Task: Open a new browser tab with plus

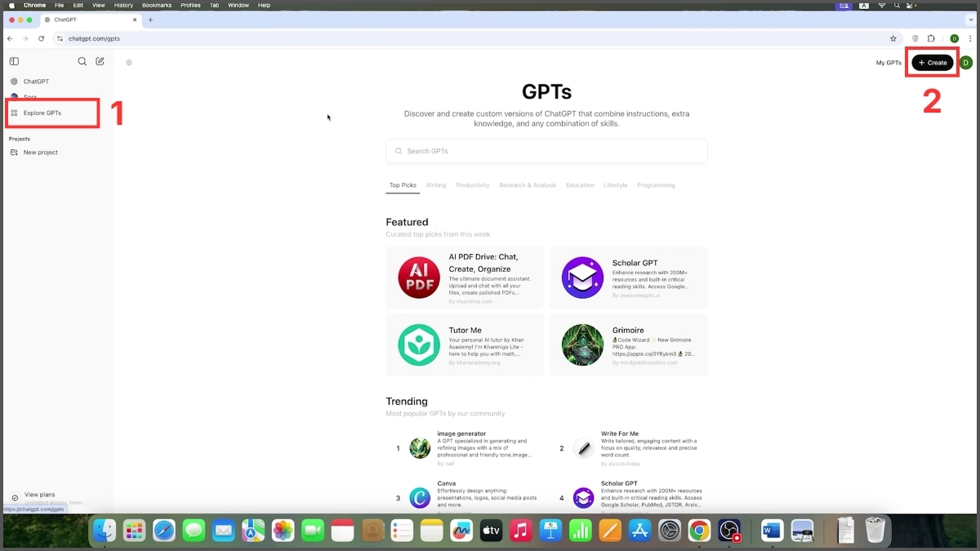Action: [x=150, y=20]
